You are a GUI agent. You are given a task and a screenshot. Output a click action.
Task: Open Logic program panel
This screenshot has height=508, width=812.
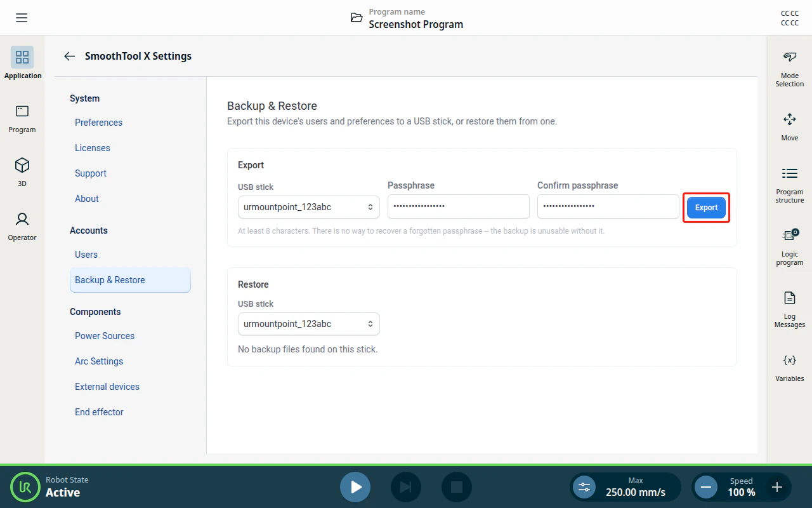click(790, 247)
